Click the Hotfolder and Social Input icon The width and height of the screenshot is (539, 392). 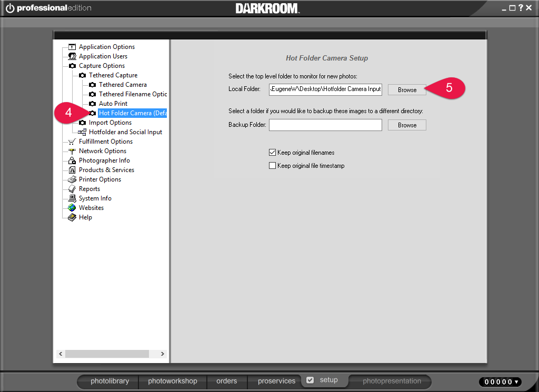pos(82,132)
